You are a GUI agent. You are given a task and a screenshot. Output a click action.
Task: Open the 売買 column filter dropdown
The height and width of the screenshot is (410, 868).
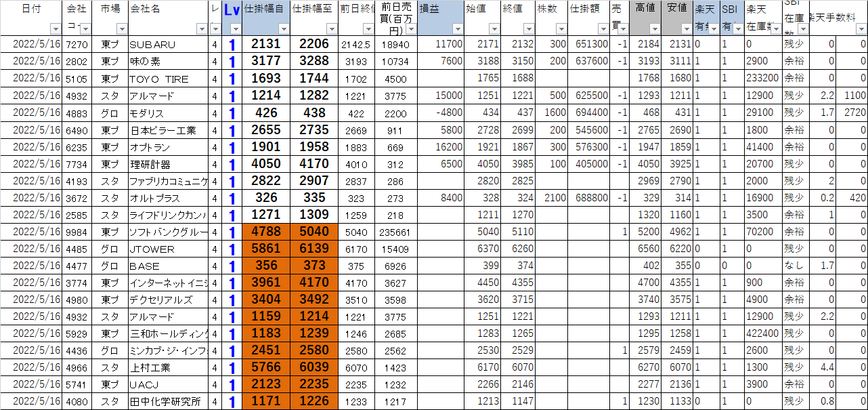(x=623, y=29)
